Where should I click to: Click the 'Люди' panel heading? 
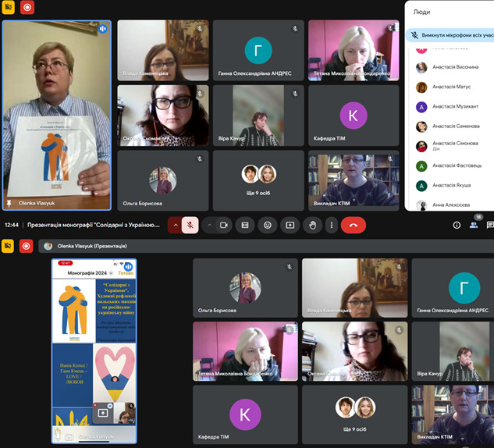(x=421, y=12)
